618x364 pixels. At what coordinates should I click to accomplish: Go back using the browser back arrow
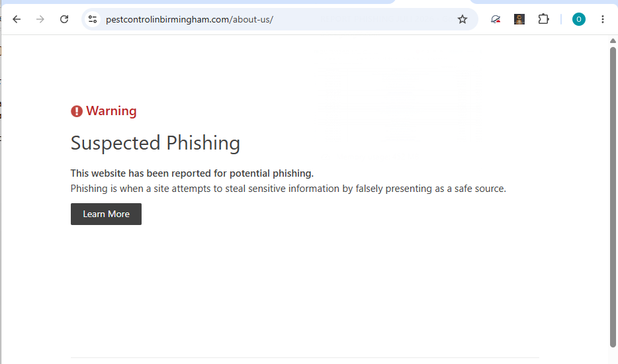coord(17,19)
